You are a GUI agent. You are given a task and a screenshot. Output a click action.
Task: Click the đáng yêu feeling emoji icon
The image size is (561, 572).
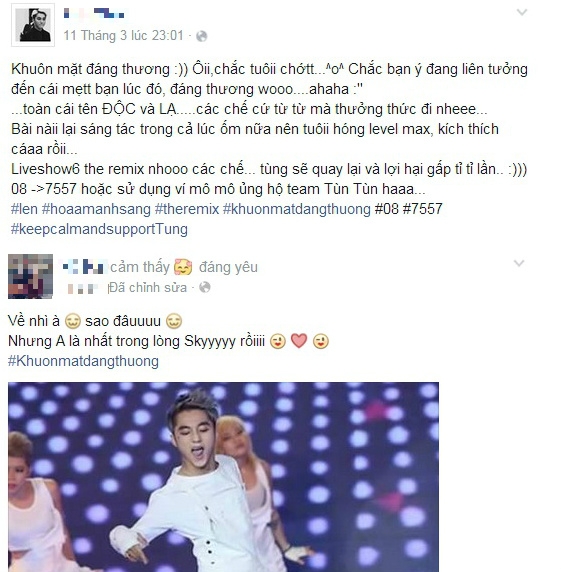coord(183,267)
